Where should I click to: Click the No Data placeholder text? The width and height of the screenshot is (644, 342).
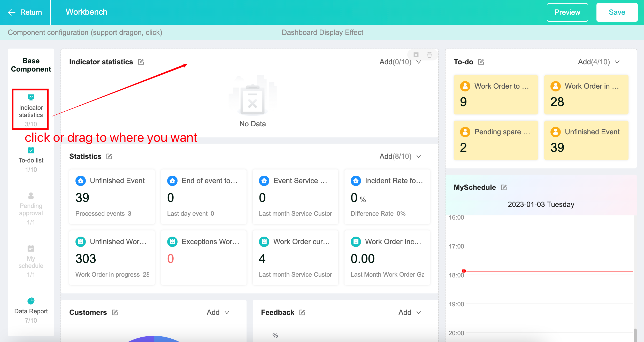point(252,124)
